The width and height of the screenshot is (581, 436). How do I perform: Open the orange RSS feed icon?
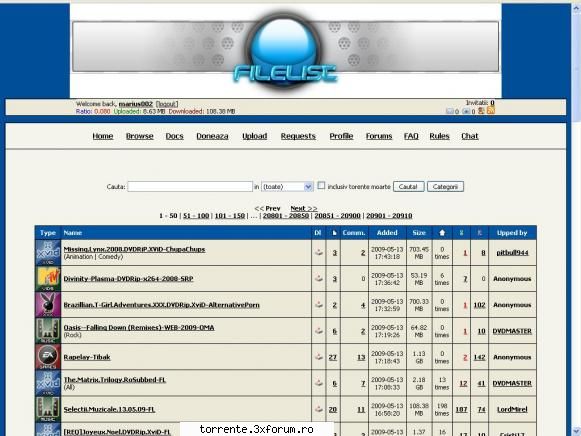pos(491,110)
